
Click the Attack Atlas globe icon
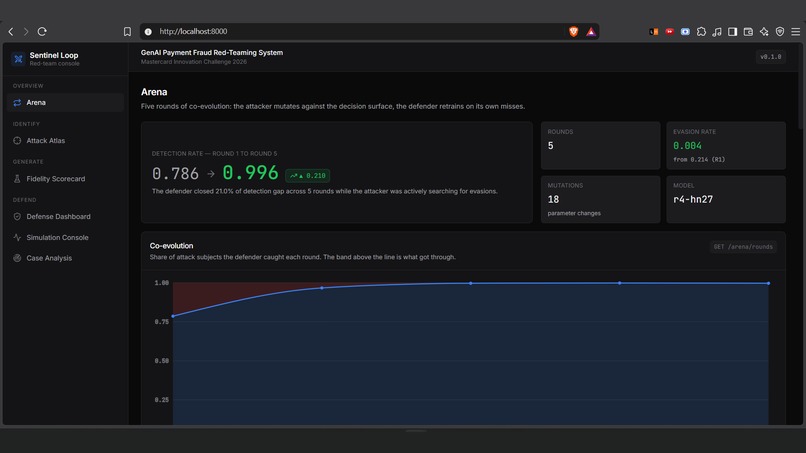coord(17,140)
